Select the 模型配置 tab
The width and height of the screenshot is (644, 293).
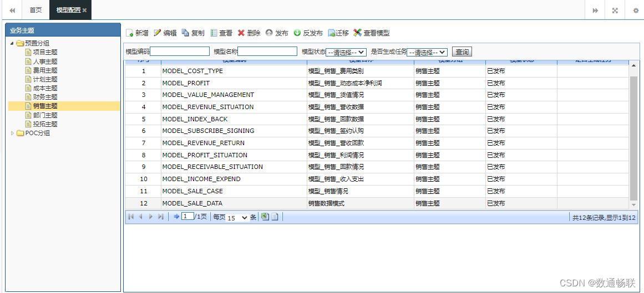[69, 11]
